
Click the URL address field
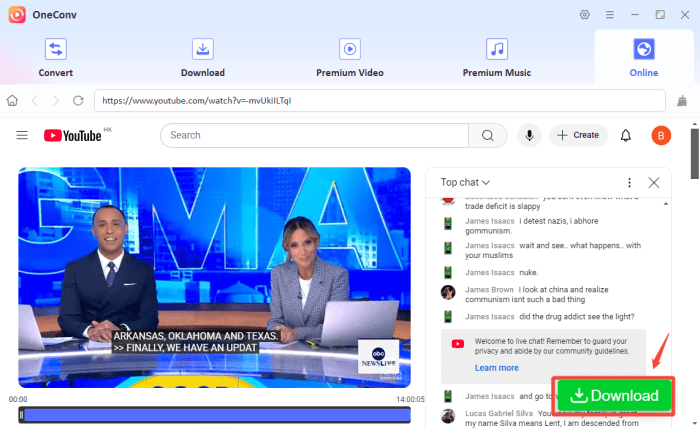point(378,101)
